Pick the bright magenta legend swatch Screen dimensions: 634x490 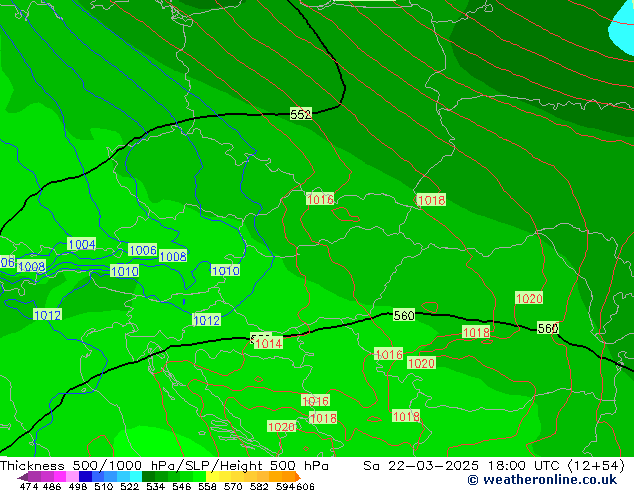coord(59,476)
